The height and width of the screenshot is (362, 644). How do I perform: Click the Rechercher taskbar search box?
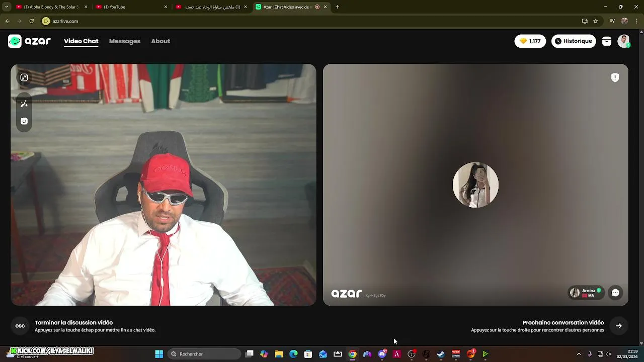[205, 354]
